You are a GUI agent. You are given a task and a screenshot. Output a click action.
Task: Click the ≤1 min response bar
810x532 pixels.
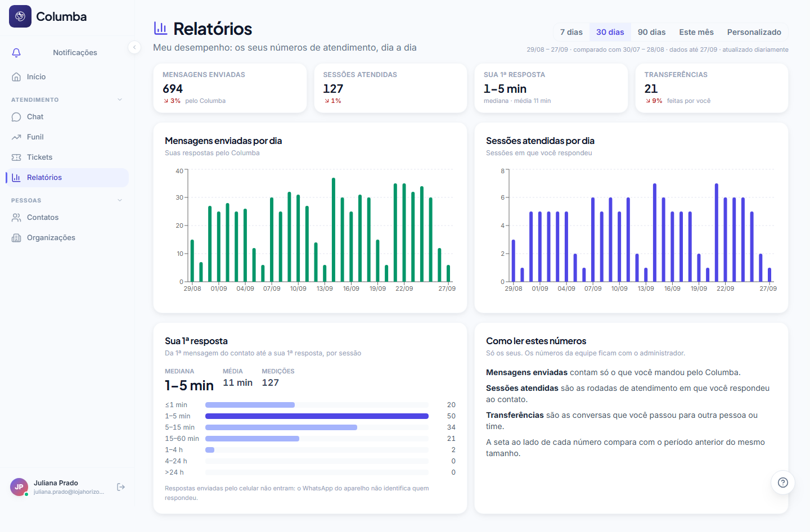(x=250, y=405)
